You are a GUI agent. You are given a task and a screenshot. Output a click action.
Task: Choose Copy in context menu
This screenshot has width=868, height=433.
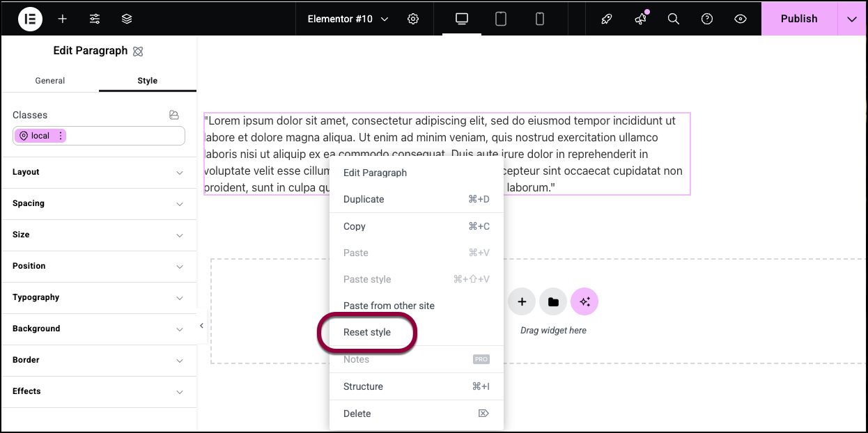416,226
